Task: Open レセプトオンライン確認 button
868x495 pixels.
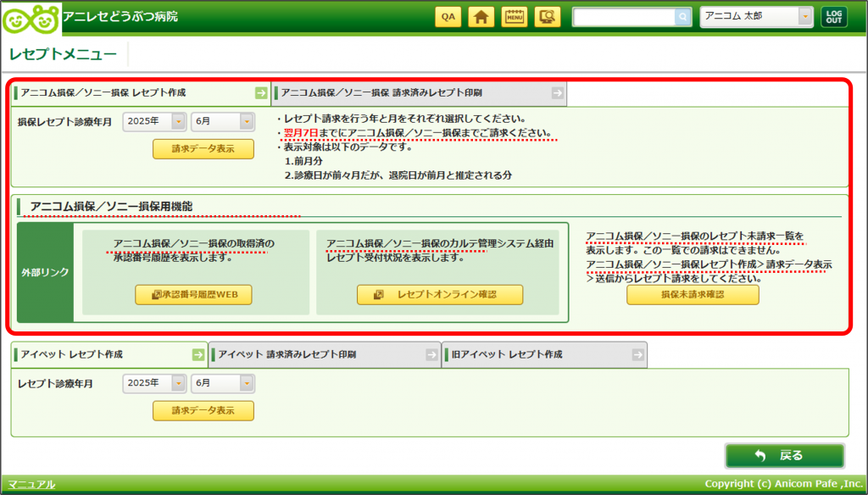Action: click(440, 295)
